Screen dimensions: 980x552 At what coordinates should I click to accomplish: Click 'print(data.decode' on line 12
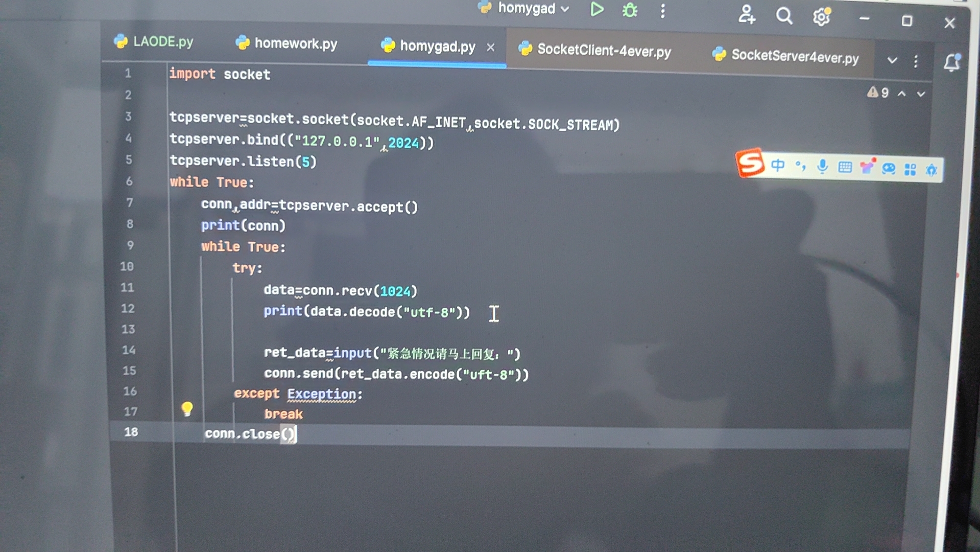pyautogui.click(x=329, y=311)
